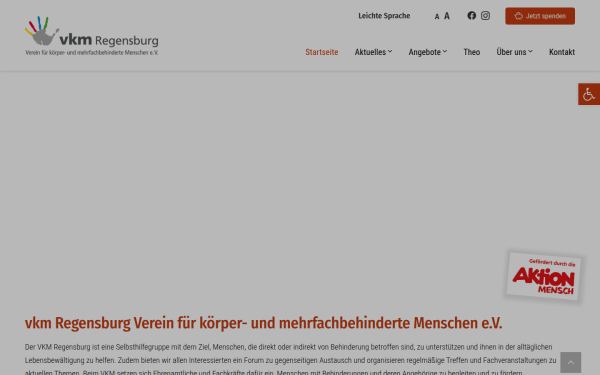The height and width of the screenshot is (375, 600).
Task: Open the Facebook page icon
Action: click(x=471, y=16)
